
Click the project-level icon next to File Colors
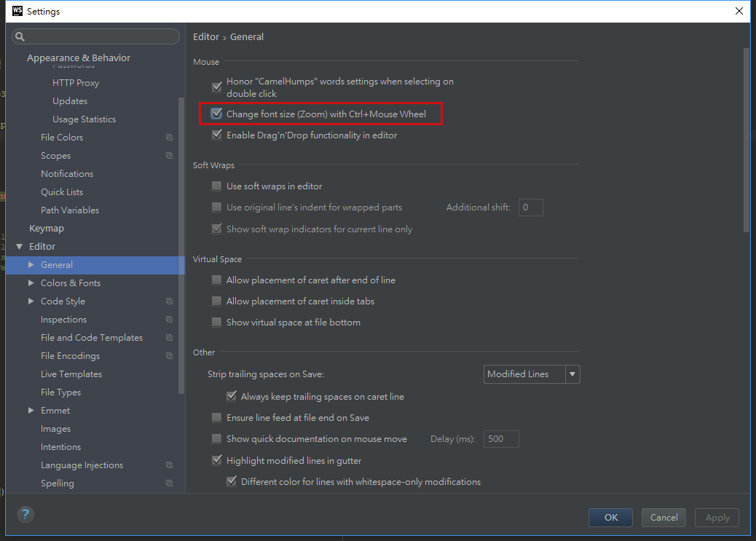pyautogui.click(x=169, y=138)
